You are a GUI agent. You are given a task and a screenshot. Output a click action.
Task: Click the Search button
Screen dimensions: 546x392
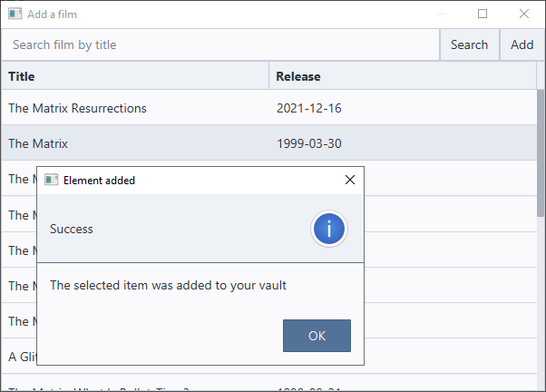469,44
